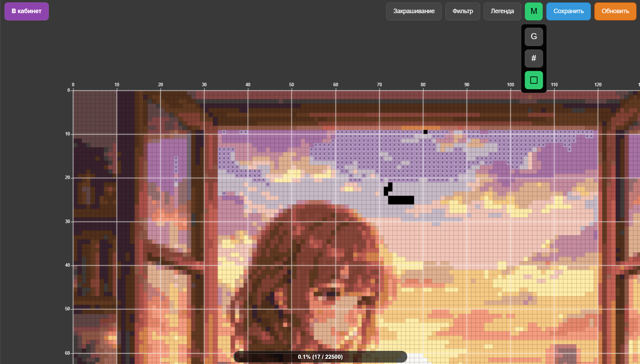Click the large black filled block on the pattern
640x364 pixels.
(401, 200)
